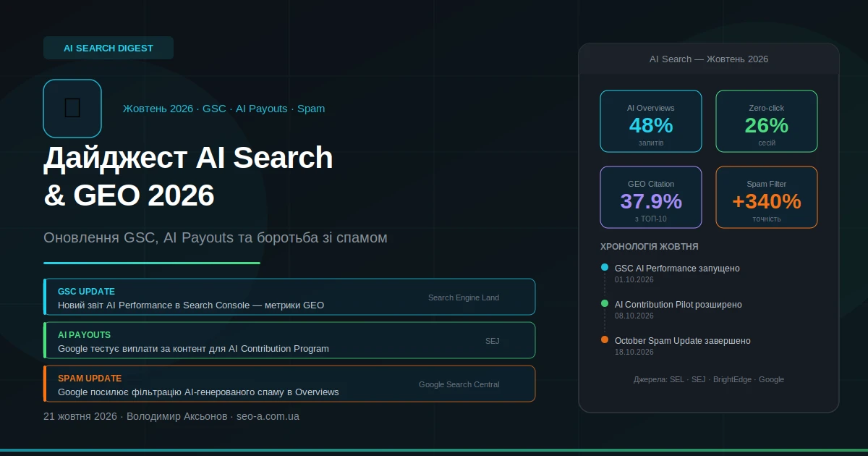868x456 pixels.
Task: Click the 'Дайджест AI Search & GEO 2026' headline
Action: [x=188, y=177]
